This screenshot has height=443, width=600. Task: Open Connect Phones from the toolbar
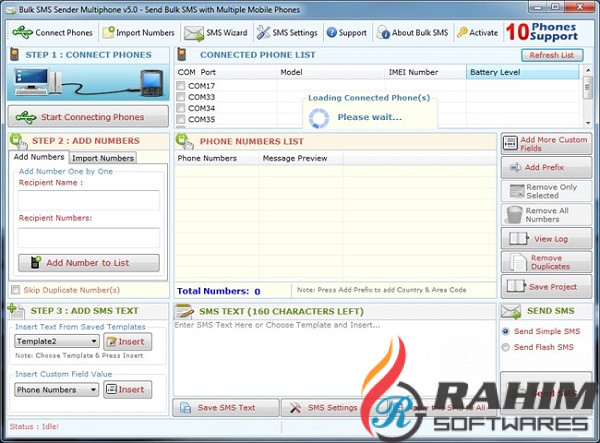click(x=52, y=33)
